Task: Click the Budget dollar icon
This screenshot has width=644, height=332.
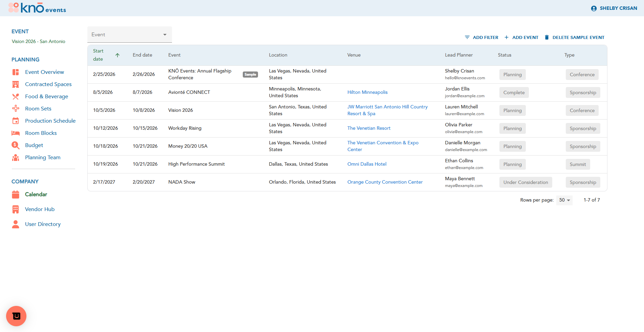Action: (x=16, y=145)
